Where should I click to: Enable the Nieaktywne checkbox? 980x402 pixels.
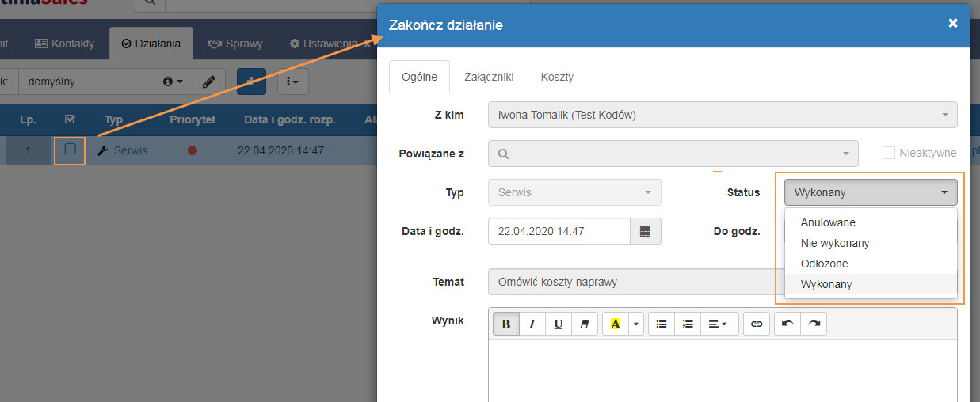click(x=889, y=153)
